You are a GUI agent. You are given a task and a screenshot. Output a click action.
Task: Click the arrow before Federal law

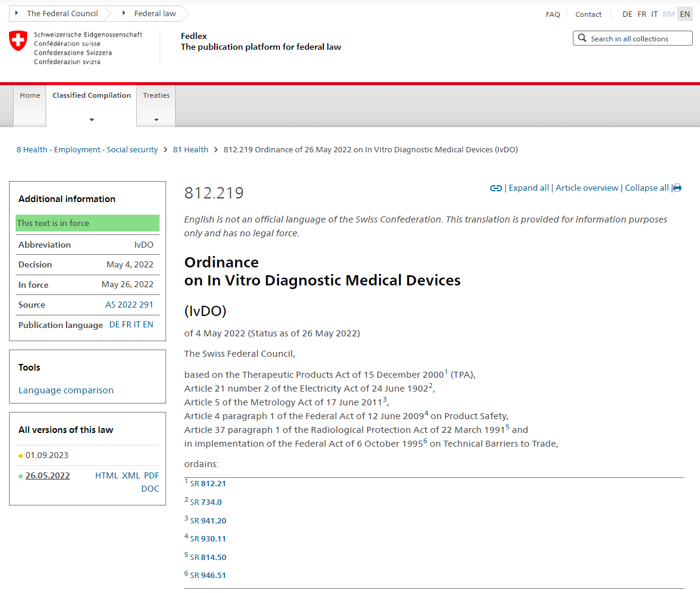coord(124,13)
